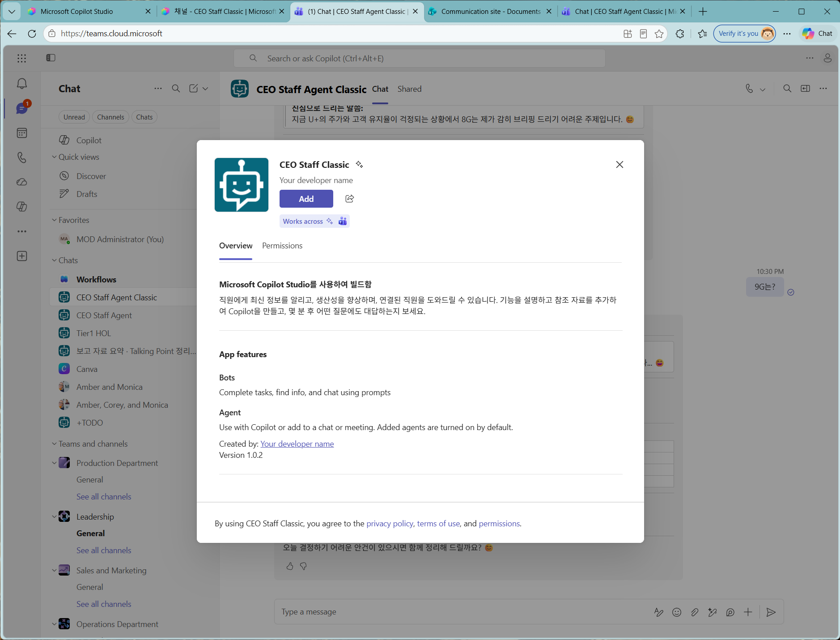
Task: Click browser extensions puzzle icon
Action: tap(680, 34)
